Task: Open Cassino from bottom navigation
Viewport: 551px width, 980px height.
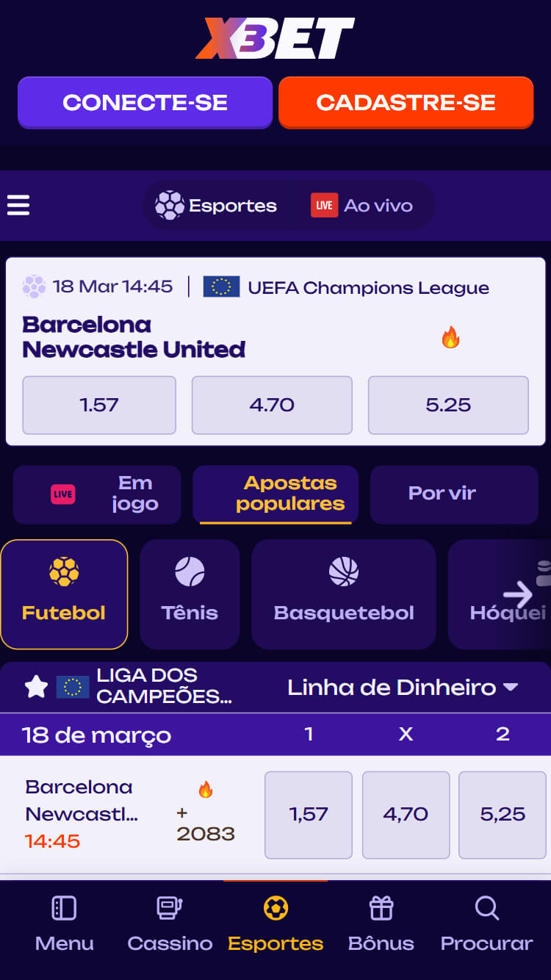Action: tap(170, 924)
